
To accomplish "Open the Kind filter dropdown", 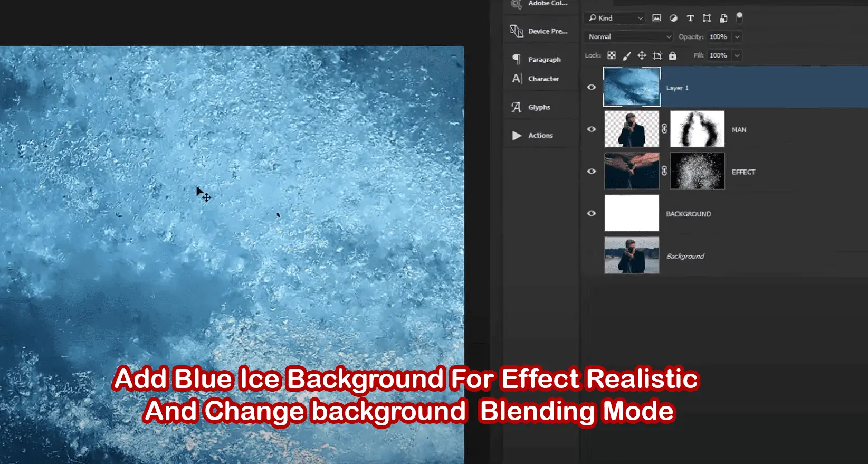I will (615, 18).
